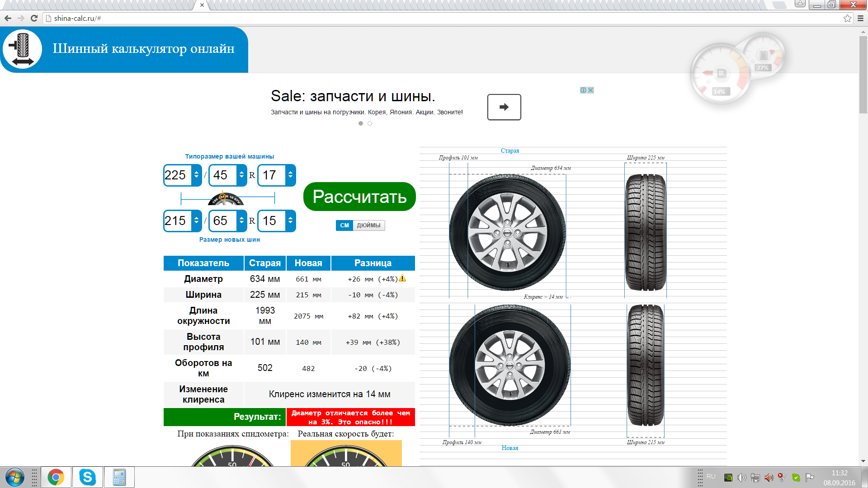Open Chrome menu hamburger icon
Screen dimensions: 868x488
pyautogui.click(x=860, y=18)
